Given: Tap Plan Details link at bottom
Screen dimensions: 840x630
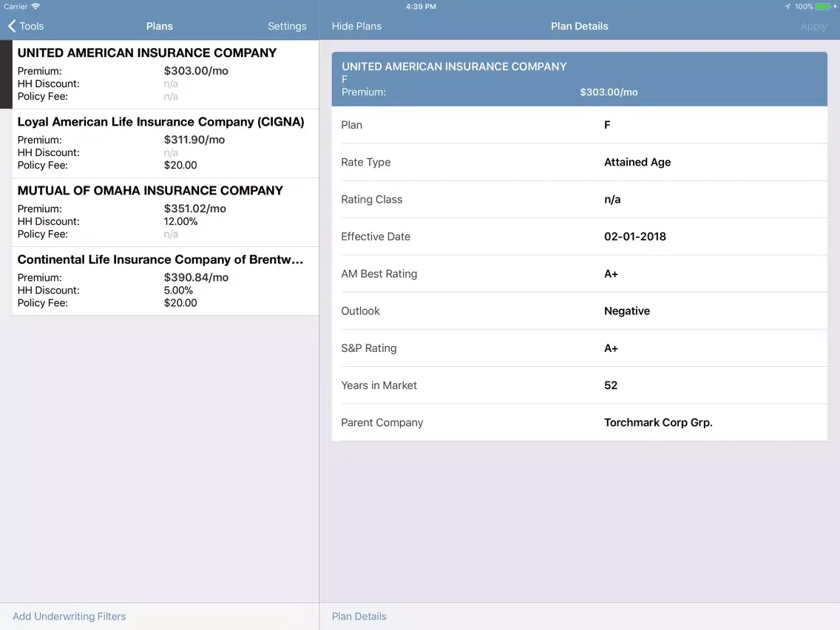Looking at the screenshot, I should pos(359,616).
